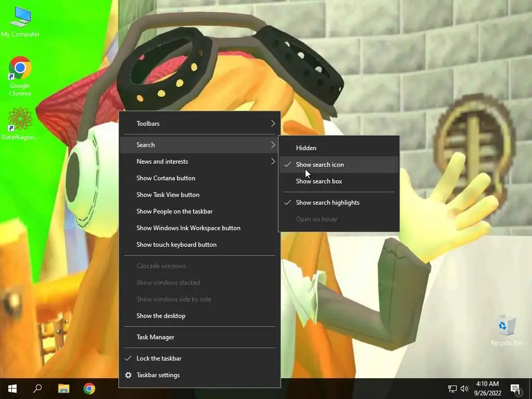Open Taskbar settings

pyautogui.click(x=199, y=375)
